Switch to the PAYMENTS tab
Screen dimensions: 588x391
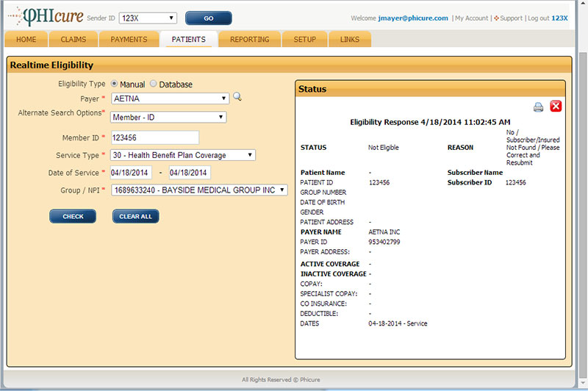[129, 40]
